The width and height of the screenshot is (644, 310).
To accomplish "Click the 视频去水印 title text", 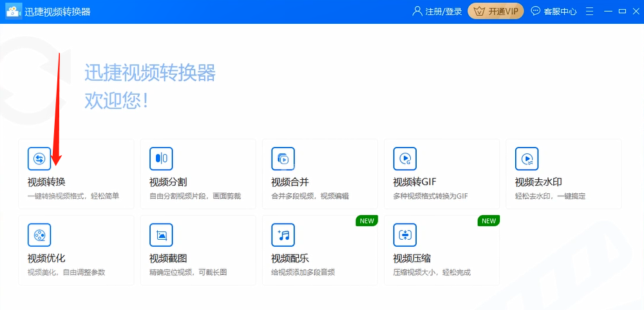I will click(539, 182).
